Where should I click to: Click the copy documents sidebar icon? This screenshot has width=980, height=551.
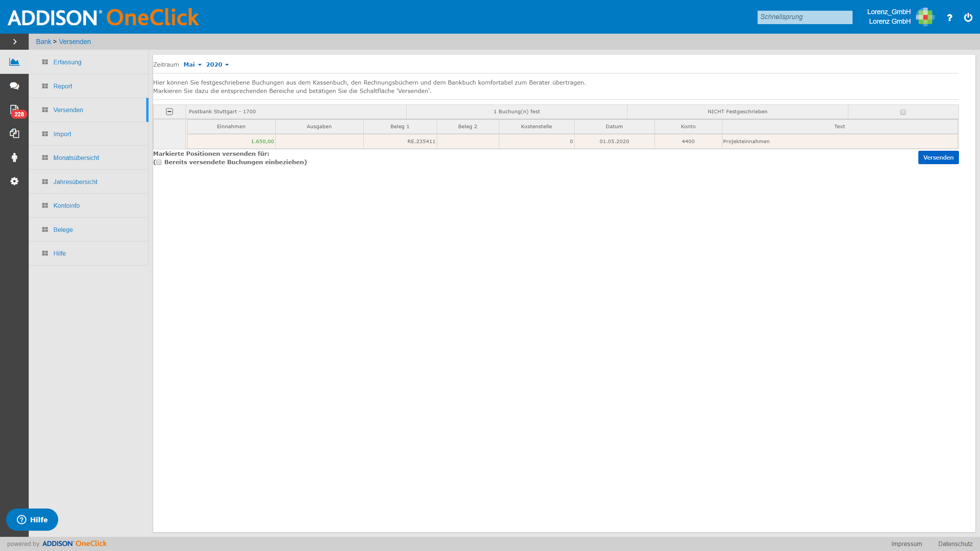(x=14, y=134)
